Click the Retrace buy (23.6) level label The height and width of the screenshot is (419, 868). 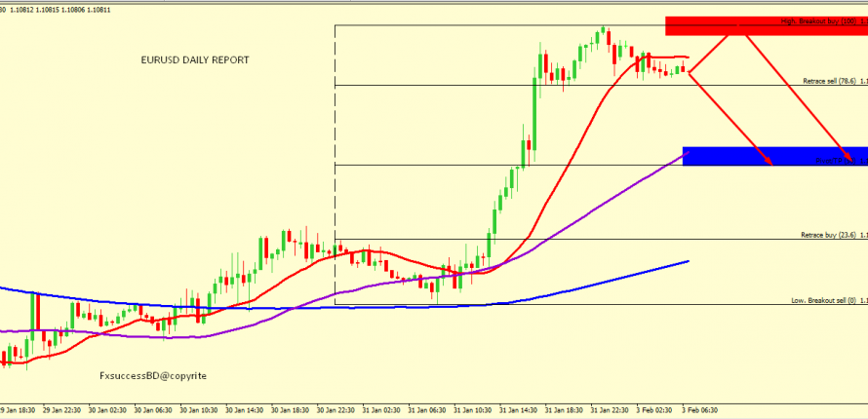[x=828, y=235]
